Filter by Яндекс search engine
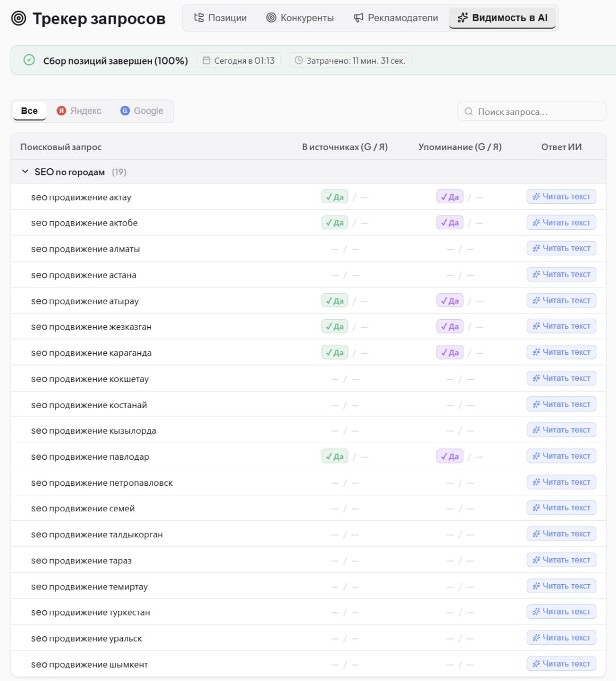 (x=79, y=111)
